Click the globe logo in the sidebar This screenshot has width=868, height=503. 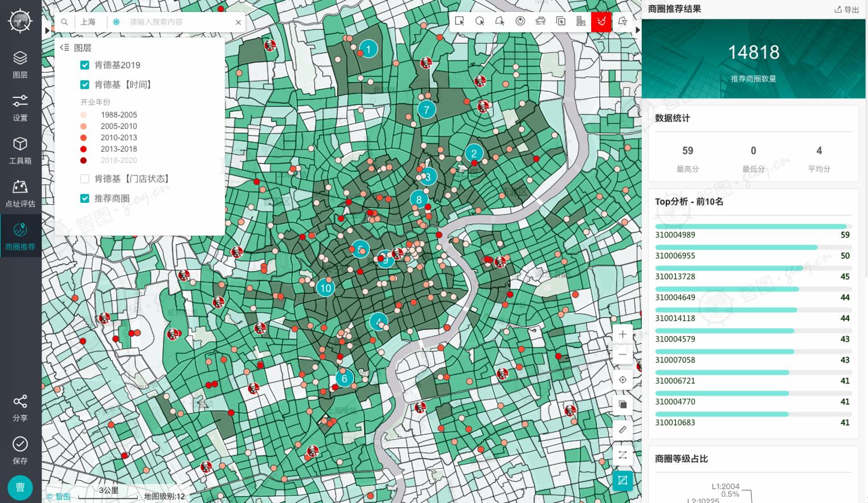(20, 21)
